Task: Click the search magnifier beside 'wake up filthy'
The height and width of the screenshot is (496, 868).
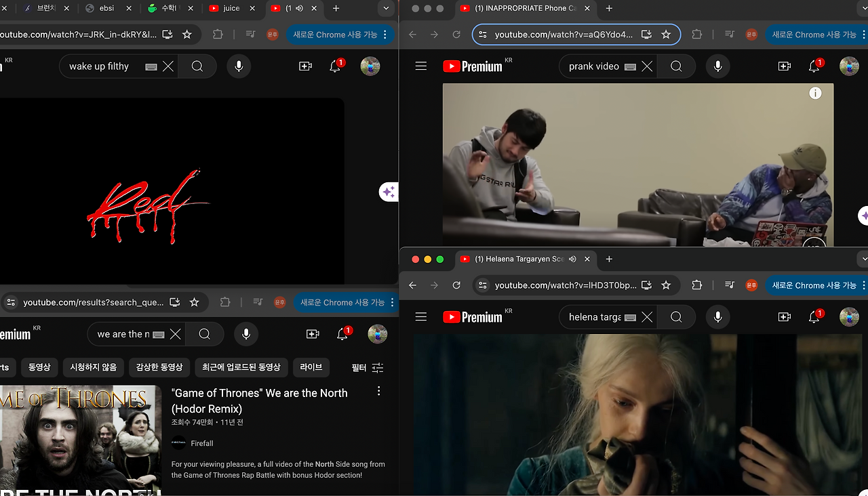Action: 197,66
